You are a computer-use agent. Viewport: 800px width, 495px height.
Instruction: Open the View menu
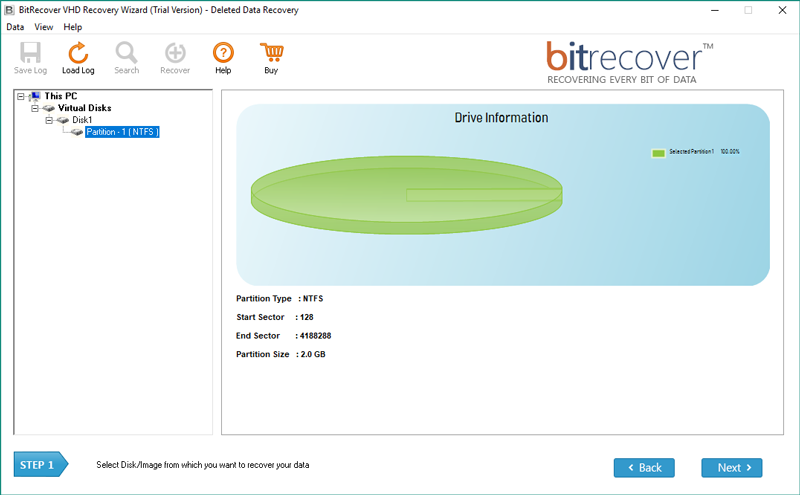click(44, 27)
